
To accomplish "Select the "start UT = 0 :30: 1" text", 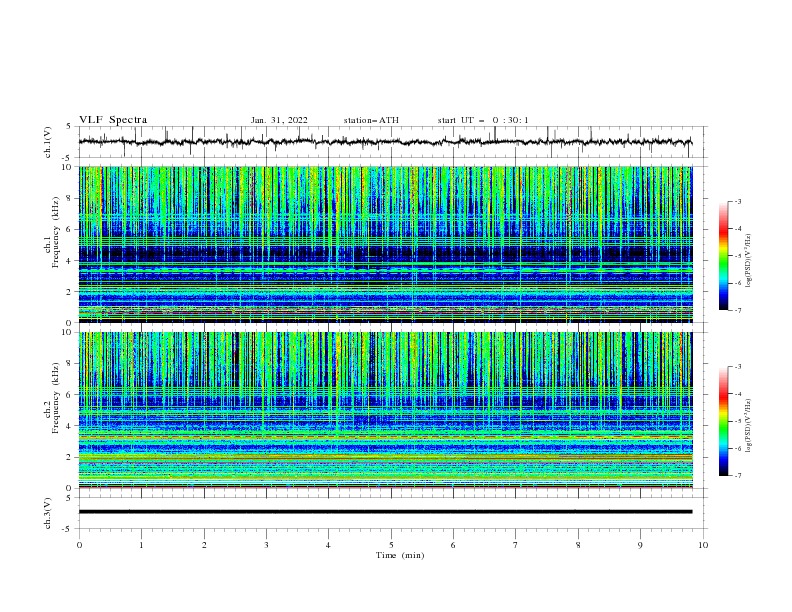I will [x=483, y=120].
